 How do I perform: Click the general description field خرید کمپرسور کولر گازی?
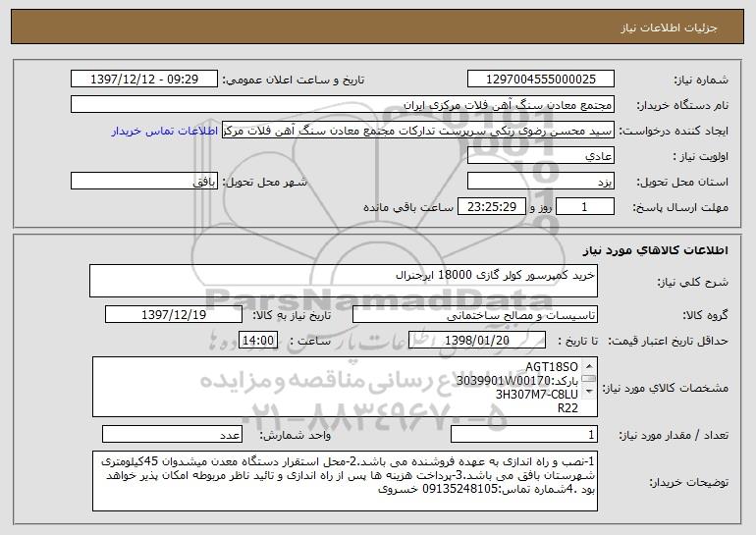(x=344, y=281)
